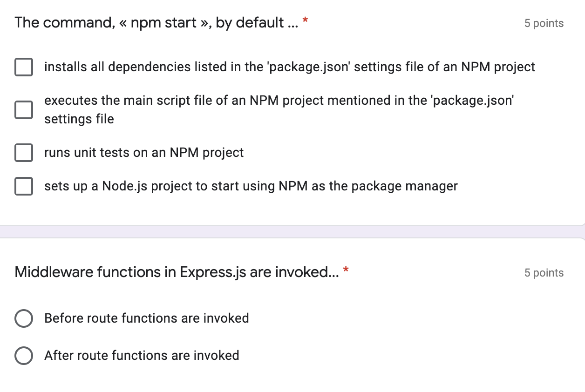Click the label text 'runs unit tests on an NPM project'
Screen dimensions: 585x392
tap(143, 153)
